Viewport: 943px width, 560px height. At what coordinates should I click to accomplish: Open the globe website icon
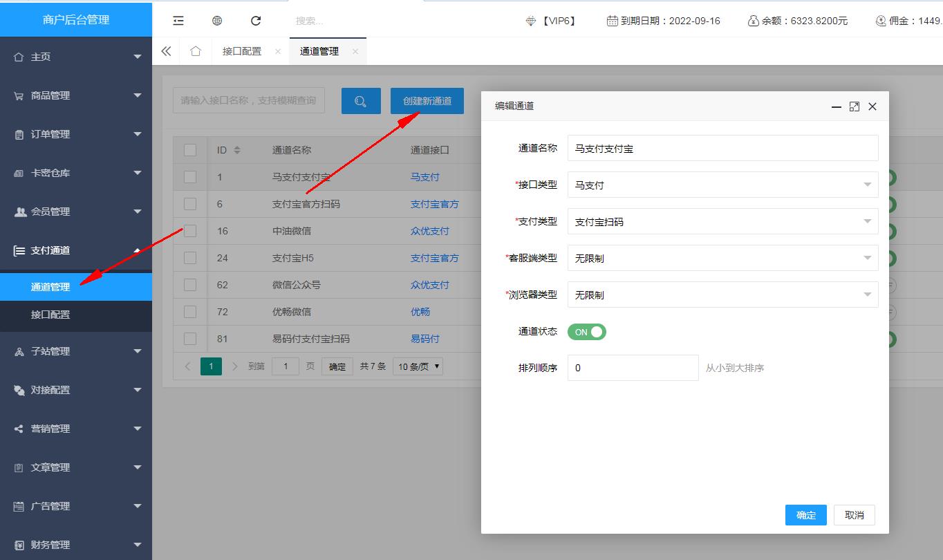(217, 21)
